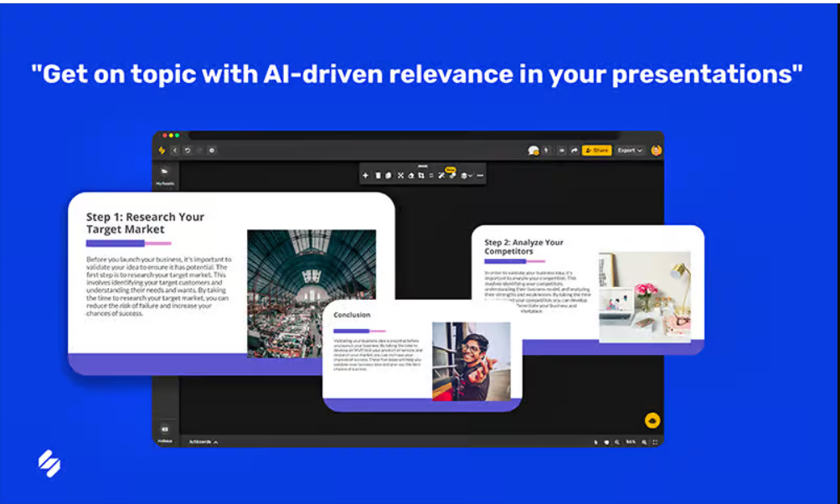Open the Export dropdown
Screen dimensions: 840x504
pyautogui.click(x=630, y=151)
